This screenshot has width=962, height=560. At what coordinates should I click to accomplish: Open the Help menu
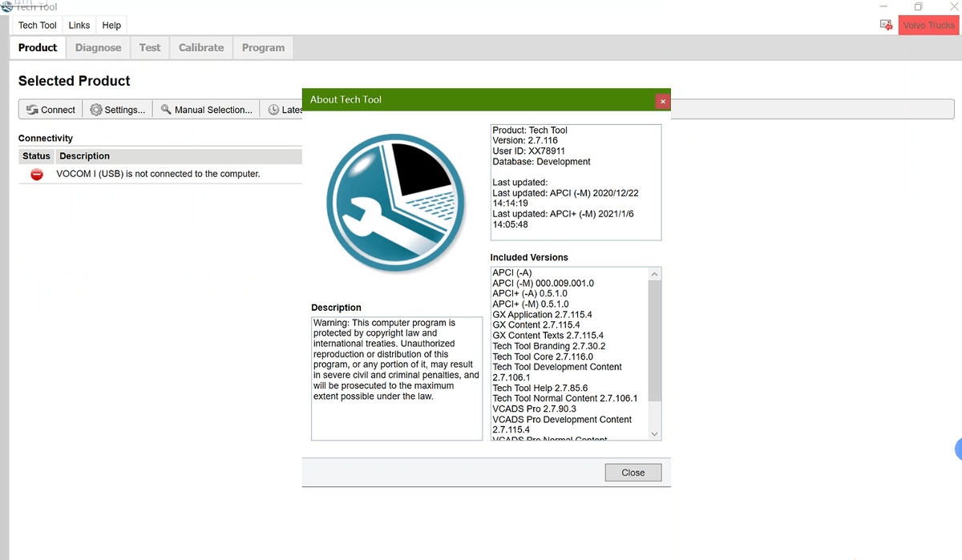pyautogui.click(x=111, y=25)
